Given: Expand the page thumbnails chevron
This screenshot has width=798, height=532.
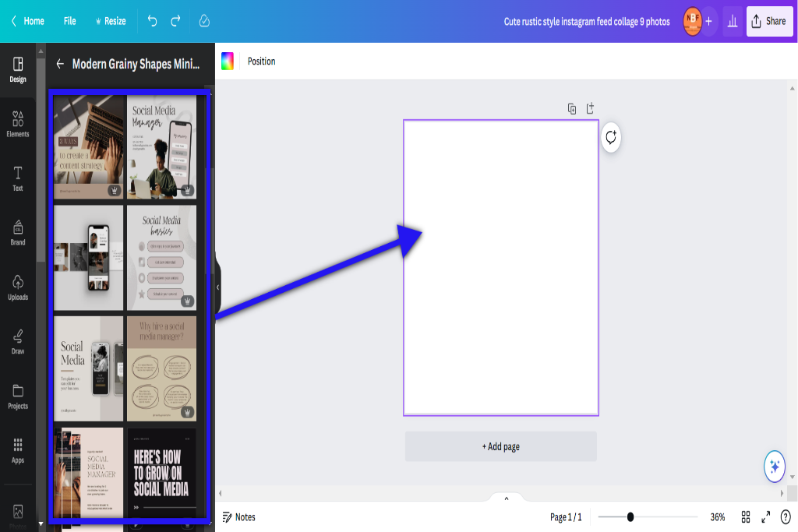Looking at the screenshot, I should 507,499.
